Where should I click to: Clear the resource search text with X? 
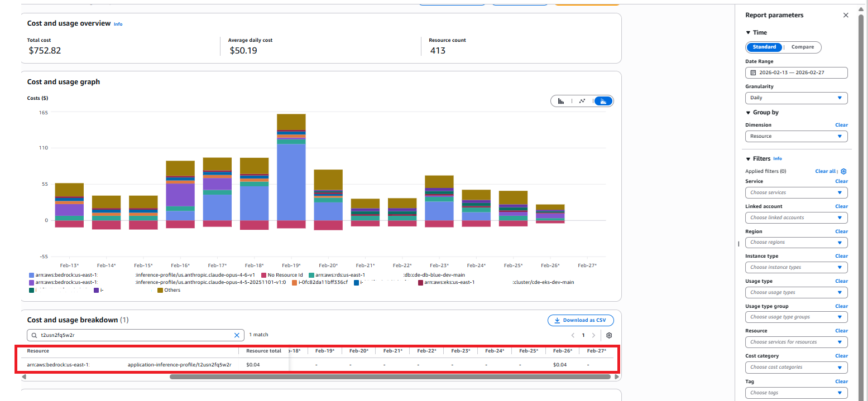[x=237, y=335]
